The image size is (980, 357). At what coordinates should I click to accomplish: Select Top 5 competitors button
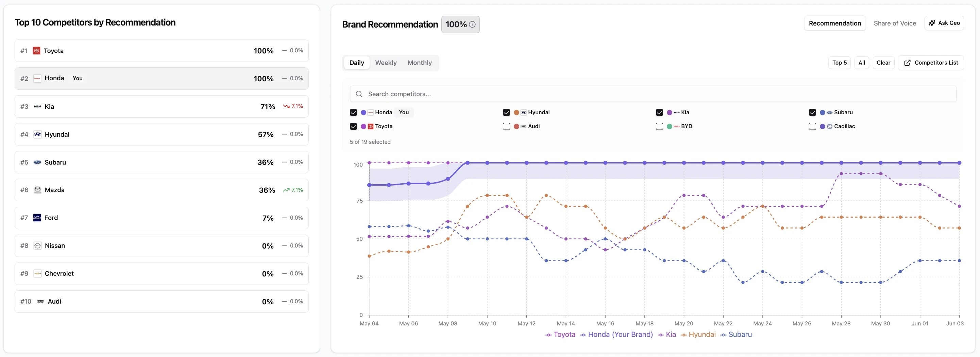(839, 63)
